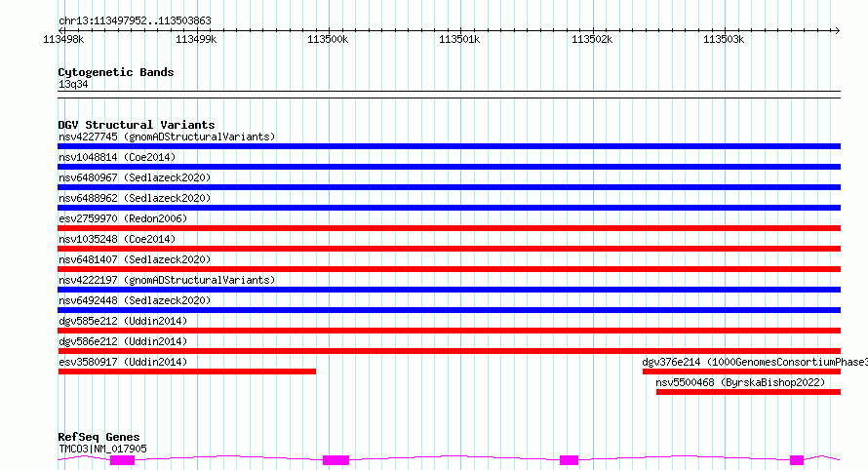Viewport: 868px width, 470px height.
Task: Click the nsv6481407 (Sedlazeck2020) label
Action: pyautogui.click(x=135, y=259)
